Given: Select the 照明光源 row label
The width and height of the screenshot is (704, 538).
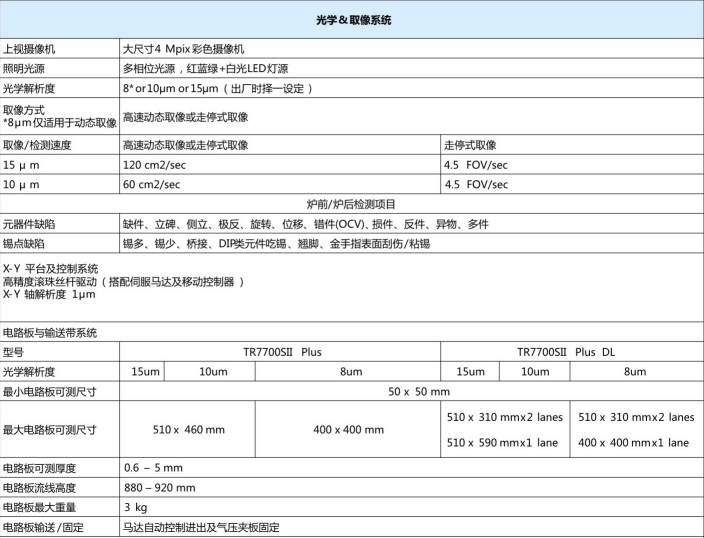Looking at the screenshot, I should [27, 69].
